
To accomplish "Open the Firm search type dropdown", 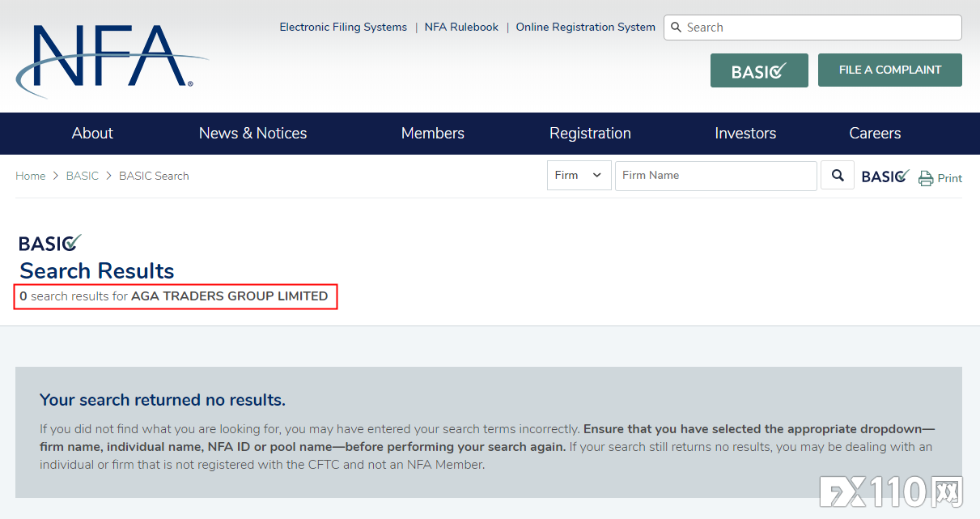I will [x=579, y=176].
